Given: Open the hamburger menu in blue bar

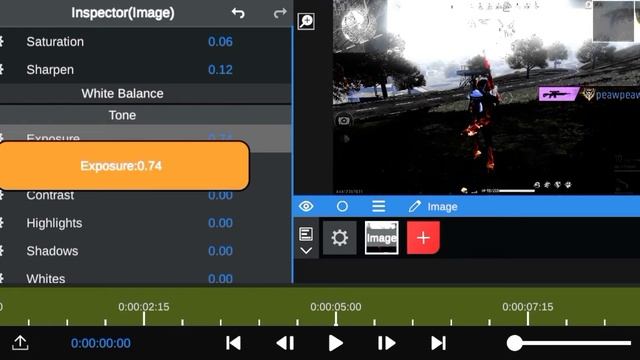Looking at the screenshot, I should [x=378, y=206].
